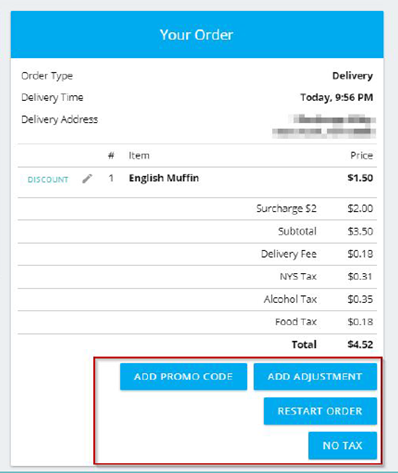Click the Alcohol Tax row label

pos(290,299)
